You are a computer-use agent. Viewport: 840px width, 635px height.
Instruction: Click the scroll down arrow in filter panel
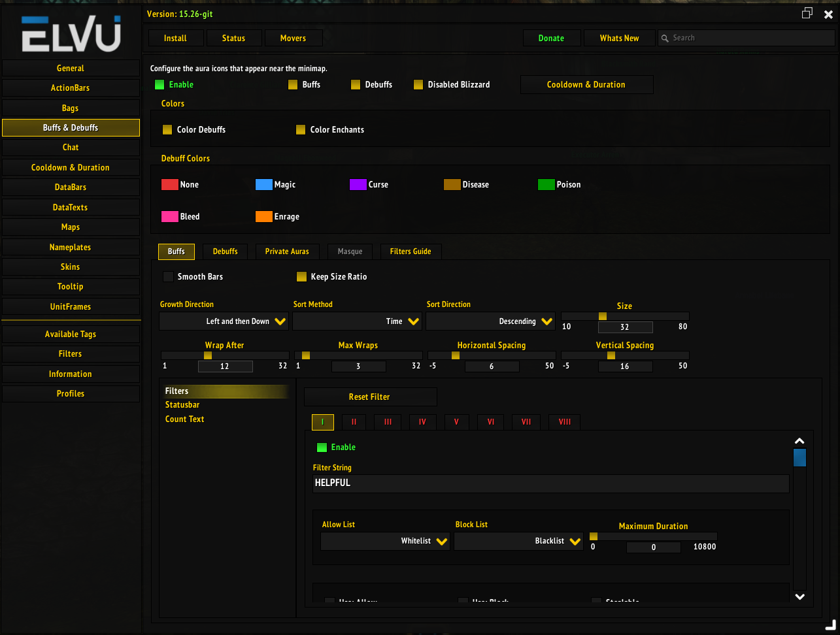pos(799,596)
